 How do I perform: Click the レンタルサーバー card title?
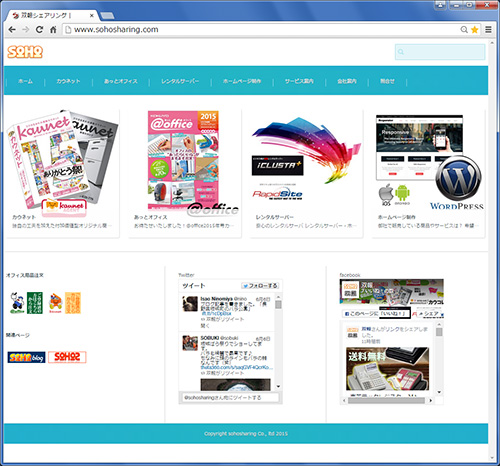pyautogui.click(x=275, y=217)
